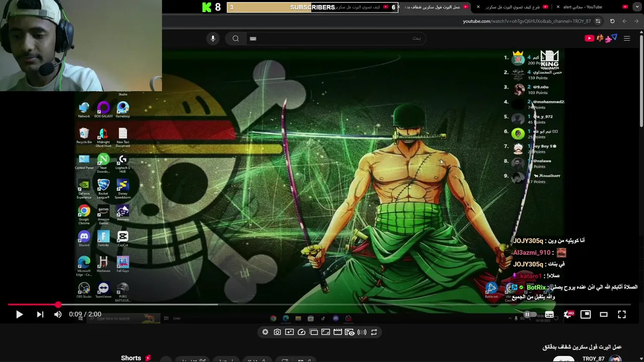Take a video screenshot with camera icon

coord(277,332)
